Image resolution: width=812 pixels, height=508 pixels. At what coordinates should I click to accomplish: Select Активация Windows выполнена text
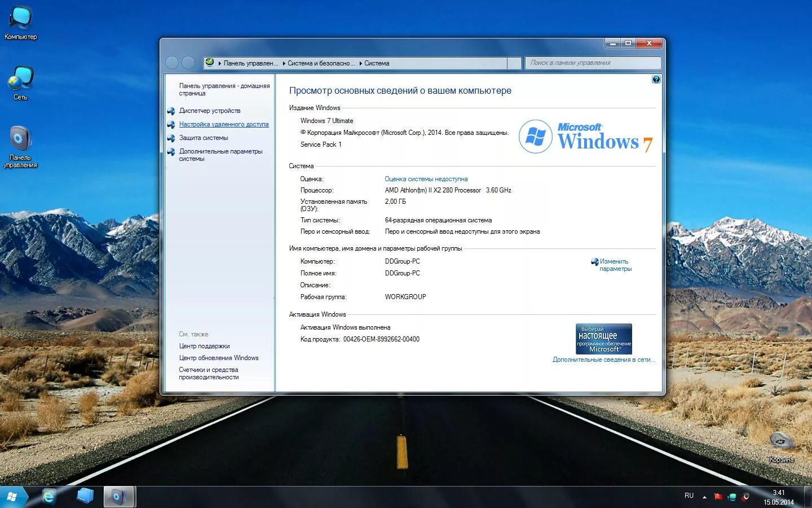(345, 327)
